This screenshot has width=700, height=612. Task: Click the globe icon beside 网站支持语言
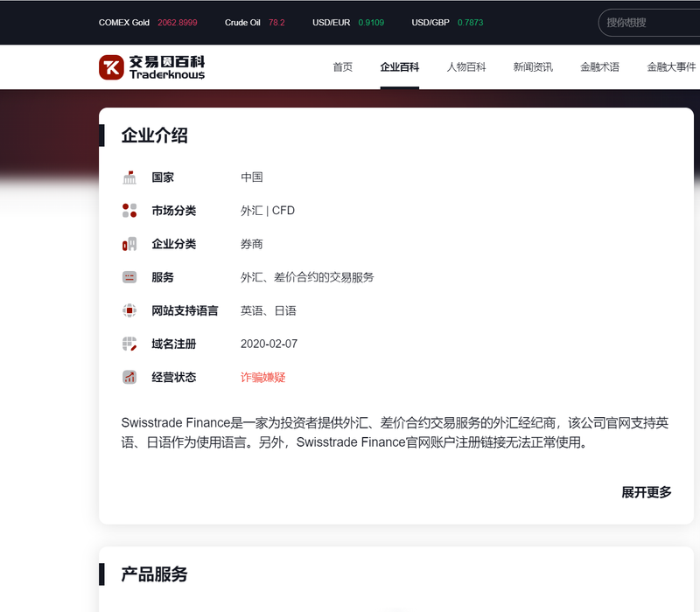point(129,310)
